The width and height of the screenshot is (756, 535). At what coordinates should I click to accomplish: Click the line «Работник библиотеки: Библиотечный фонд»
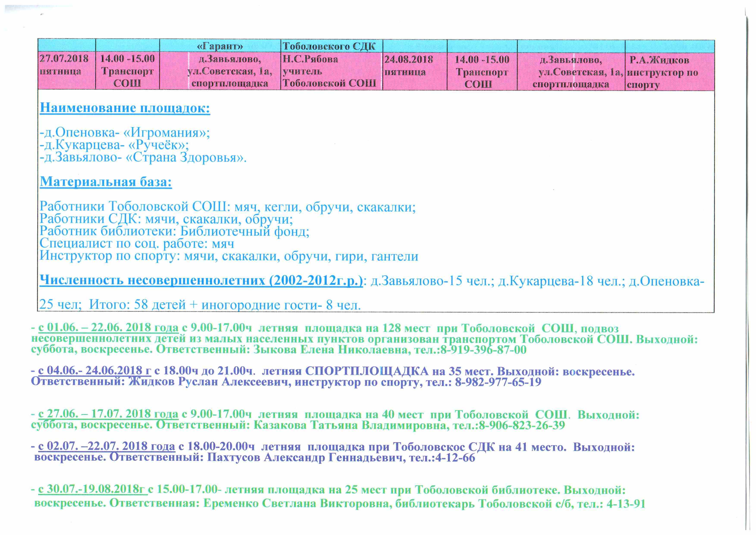click(x=174, y=232)
